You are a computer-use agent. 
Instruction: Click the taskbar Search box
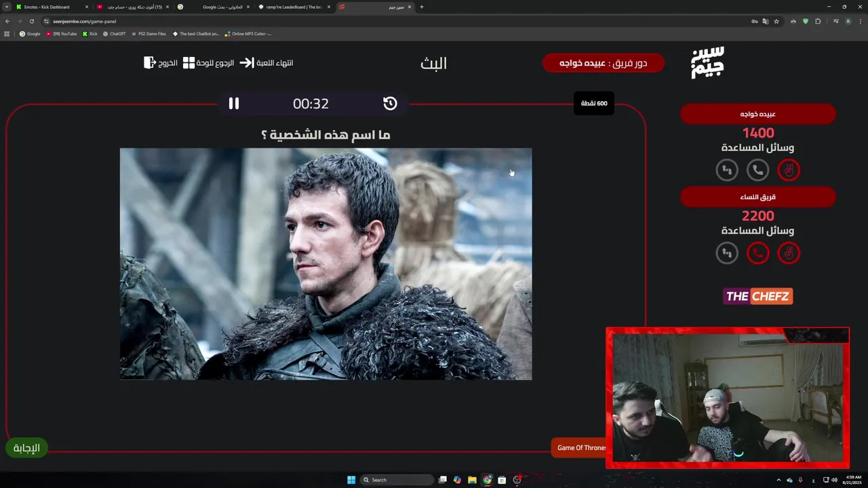point(397,480)
